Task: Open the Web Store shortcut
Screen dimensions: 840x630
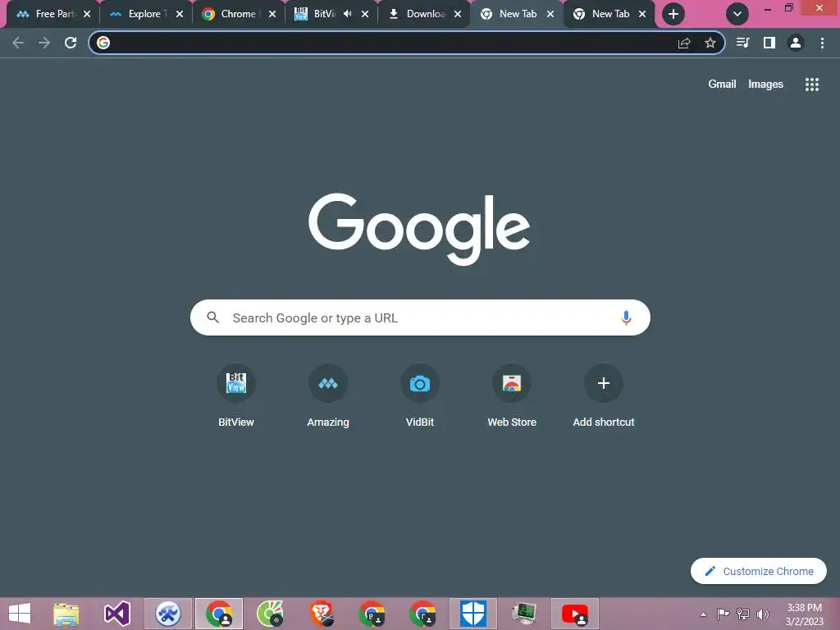Action: tap(512, 396)
